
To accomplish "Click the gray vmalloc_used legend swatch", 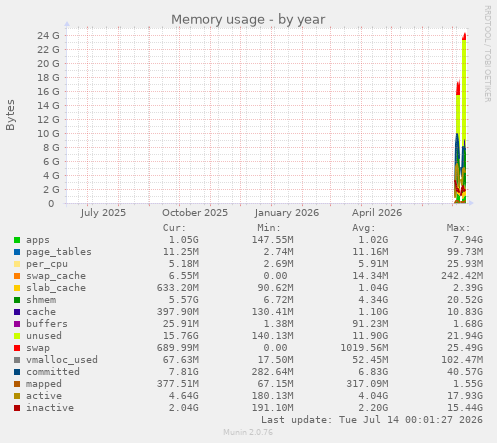I will coord(17,360).
